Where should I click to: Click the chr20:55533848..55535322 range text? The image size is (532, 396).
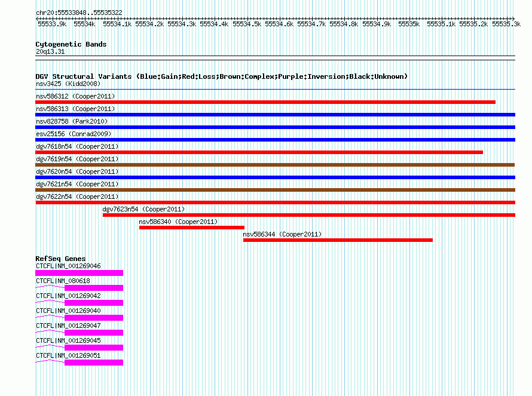(x=79, y=13)
